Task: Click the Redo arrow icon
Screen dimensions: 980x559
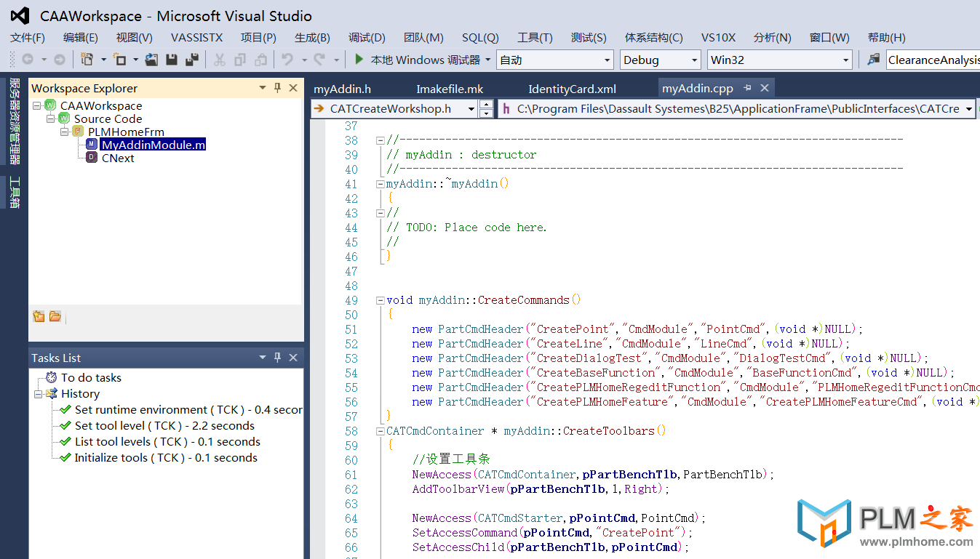Action: 319,60
